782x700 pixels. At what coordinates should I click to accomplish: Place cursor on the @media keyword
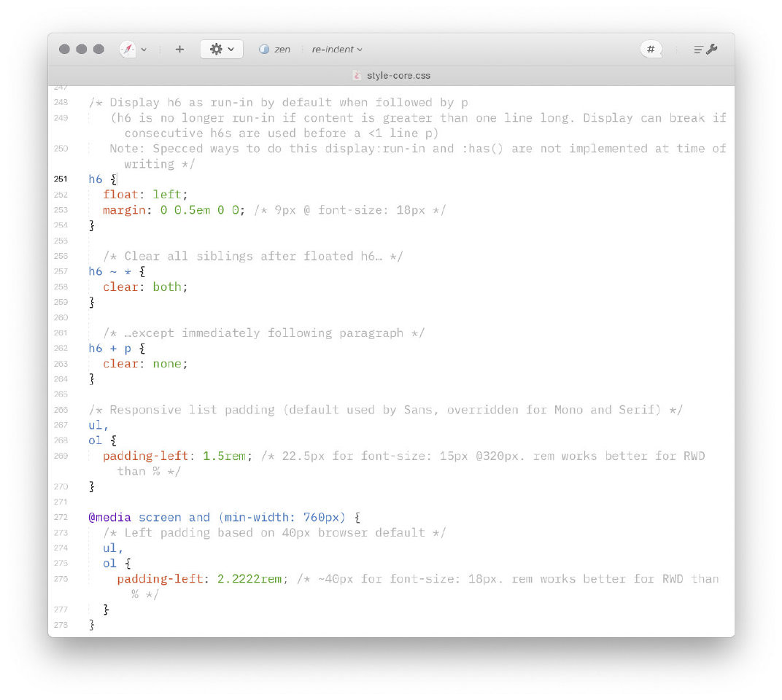109,517
